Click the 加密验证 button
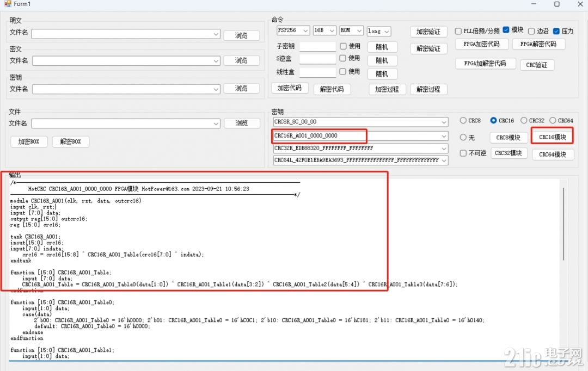The height and width of the screenshot is (371, 588). (x=428, y=32)
